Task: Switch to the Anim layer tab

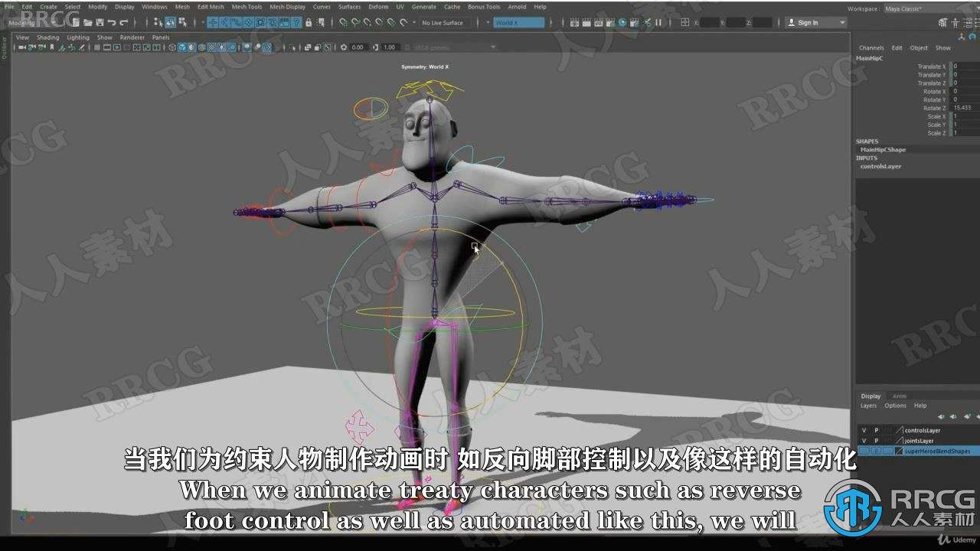Action: (900, 396)
